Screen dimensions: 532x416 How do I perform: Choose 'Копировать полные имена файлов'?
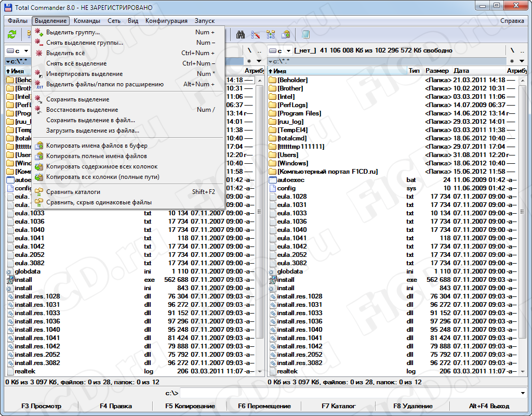(128, 156)
